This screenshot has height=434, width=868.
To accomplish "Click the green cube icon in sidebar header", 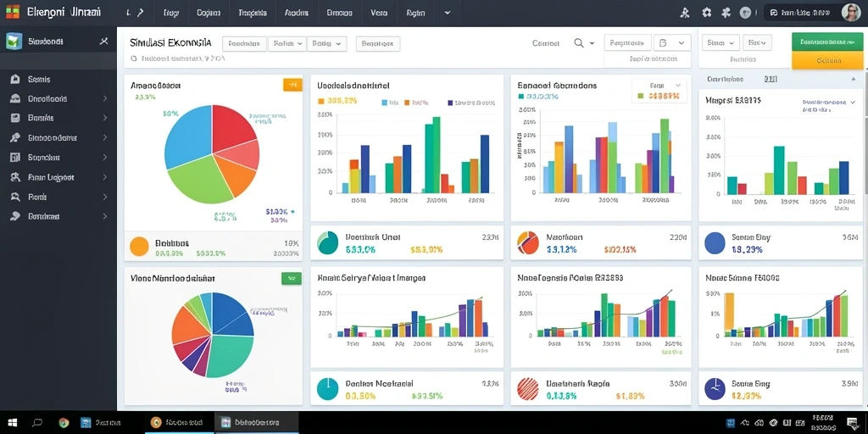I will [x=14, y=42].
